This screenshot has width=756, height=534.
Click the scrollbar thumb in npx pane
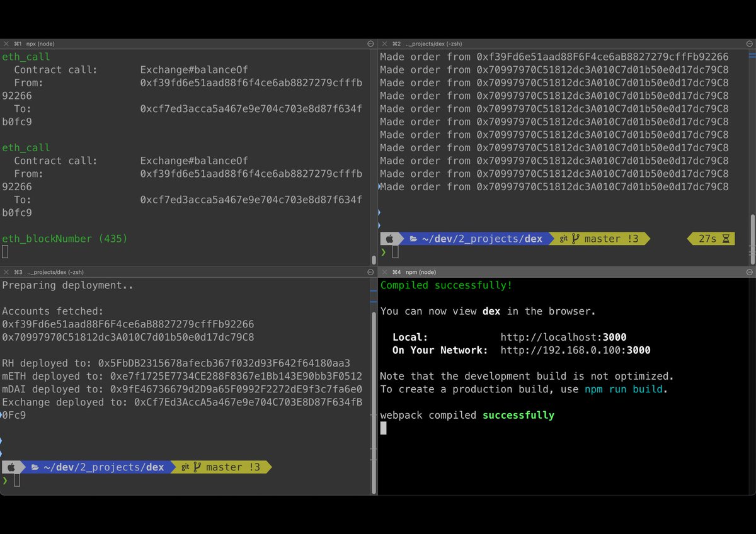[x=374, y=259]
